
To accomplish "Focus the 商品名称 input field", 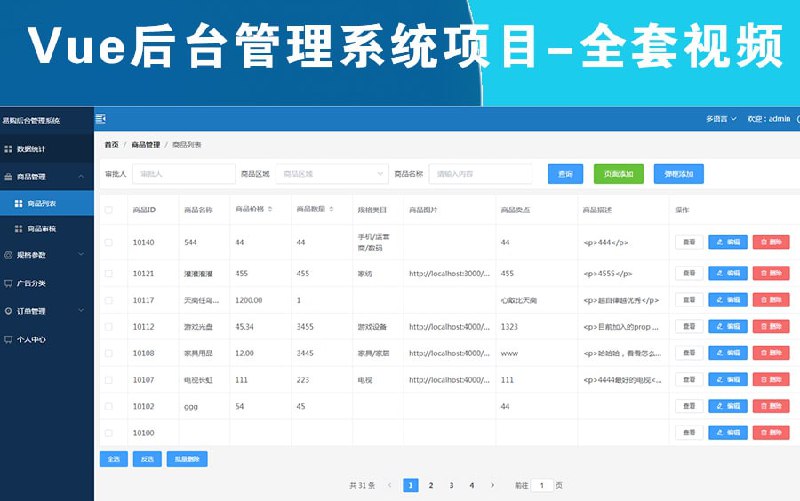I will 480,174.
